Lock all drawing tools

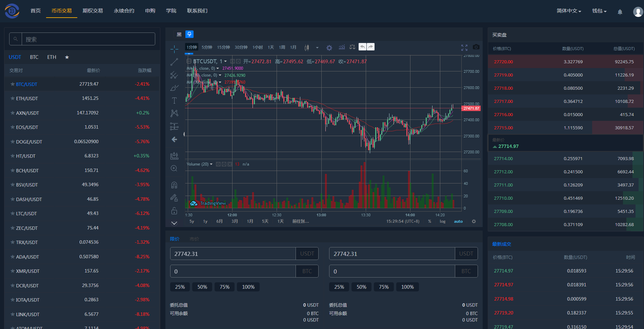174,211
